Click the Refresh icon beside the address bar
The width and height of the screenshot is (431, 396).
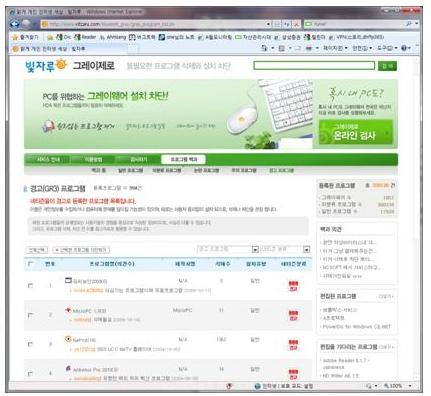pos(287,24)
